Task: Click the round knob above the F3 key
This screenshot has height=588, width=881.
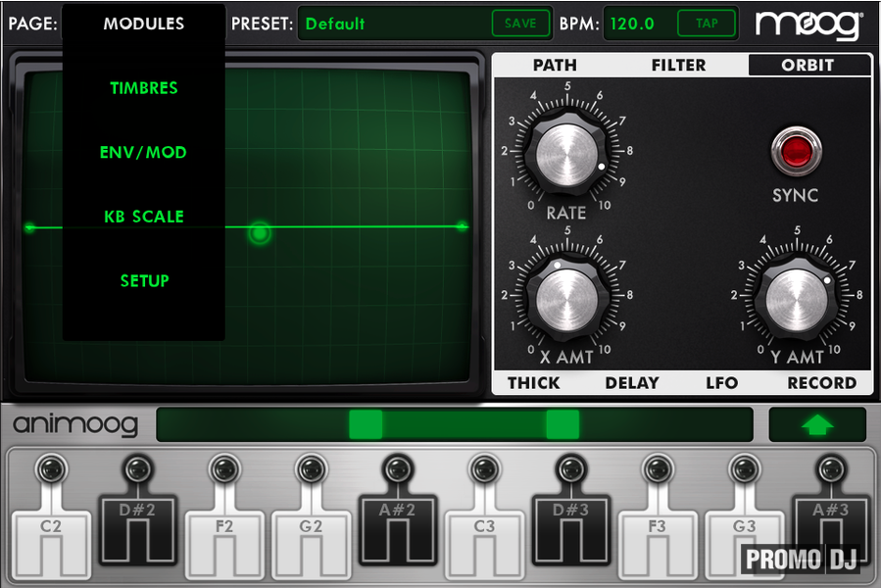Action: click(658, 468)
